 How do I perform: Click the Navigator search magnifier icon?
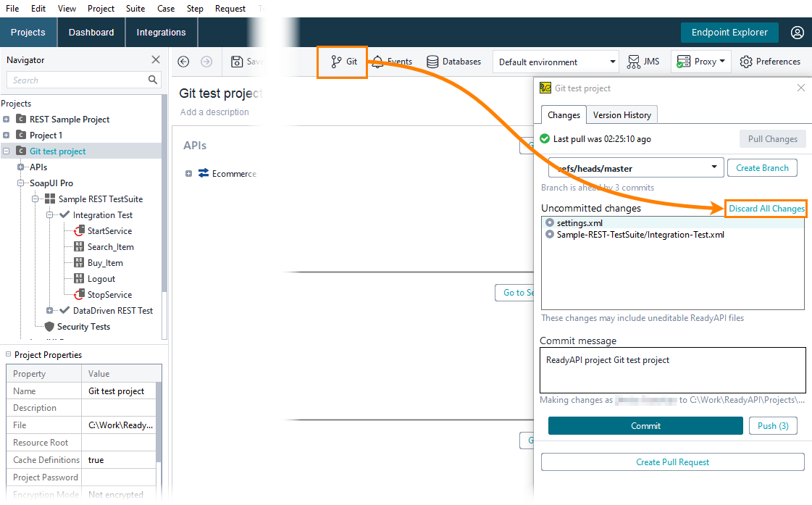pyautogui.click(x=153, y=80)
